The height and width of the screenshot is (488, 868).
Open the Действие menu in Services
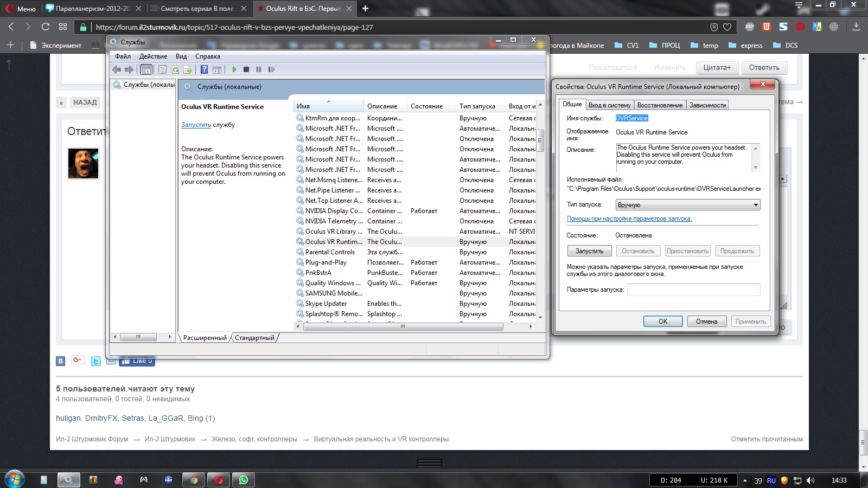pyautogui.click(x=153, y=56)
